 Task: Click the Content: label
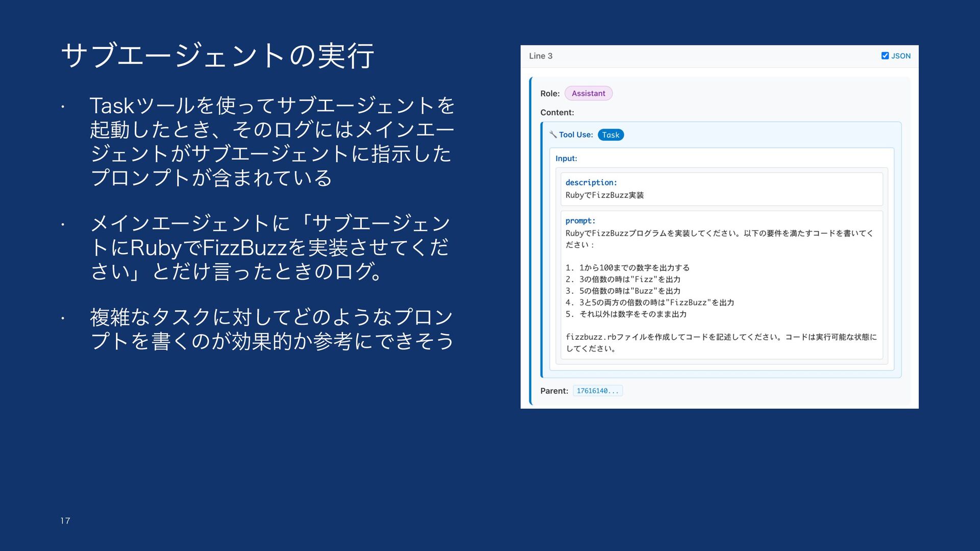557,112
